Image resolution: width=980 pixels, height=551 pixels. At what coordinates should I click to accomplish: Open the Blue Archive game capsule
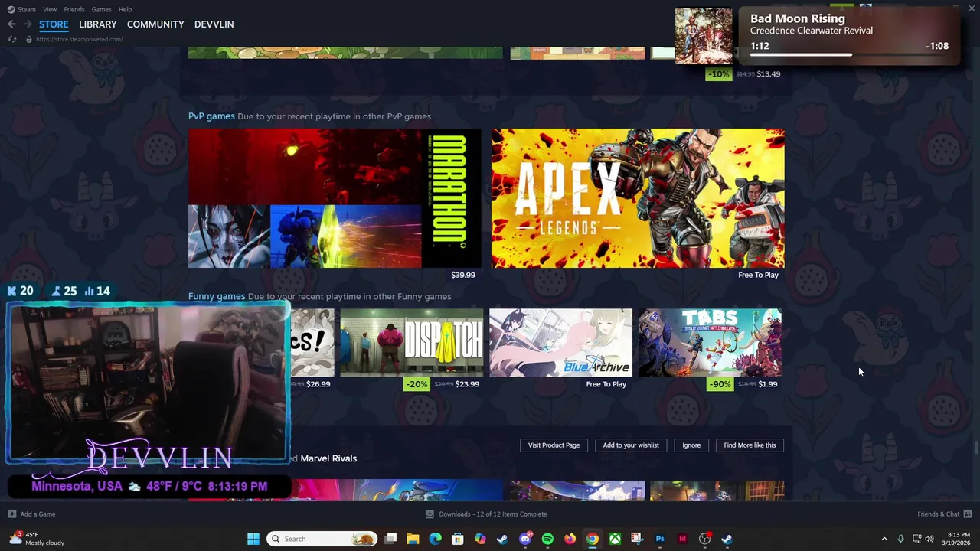click(560, 343)
